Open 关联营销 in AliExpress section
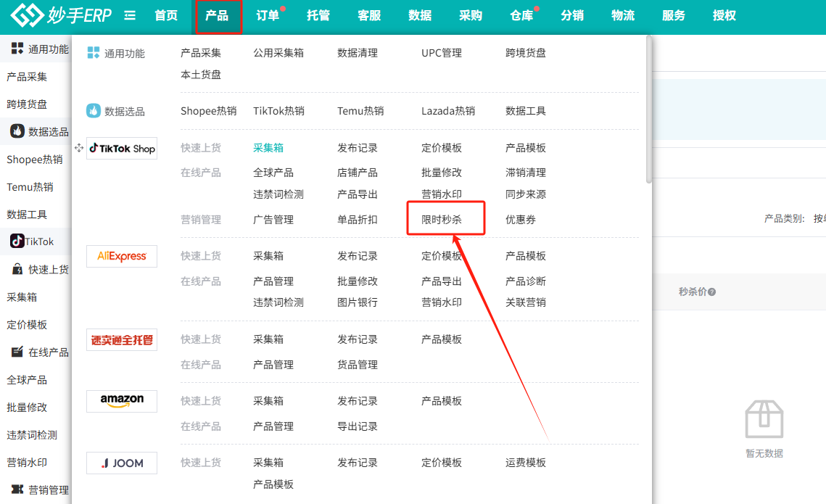The image size is (826, 504). click(x=525, y=302)
